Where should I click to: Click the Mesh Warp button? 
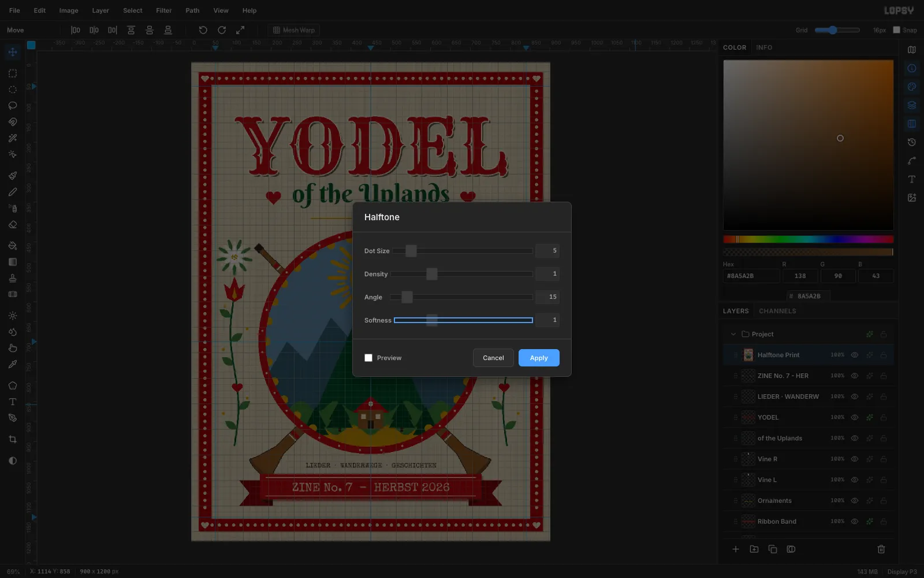point(294,30)
